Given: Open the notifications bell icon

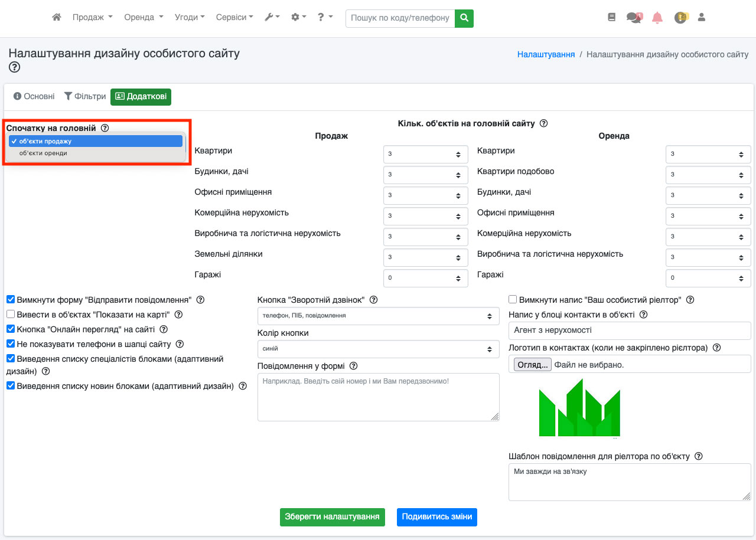Looking at the screenshot, I should click(x=657, y=18).
